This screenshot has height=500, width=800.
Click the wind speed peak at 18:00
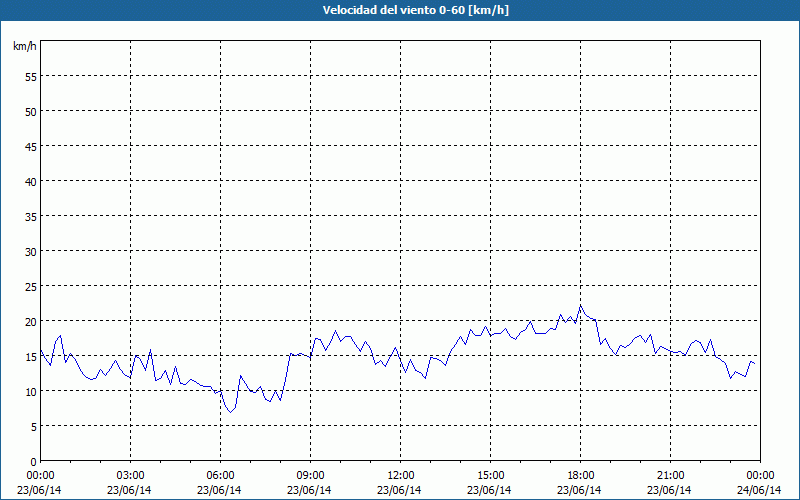[x=581, y=306]
